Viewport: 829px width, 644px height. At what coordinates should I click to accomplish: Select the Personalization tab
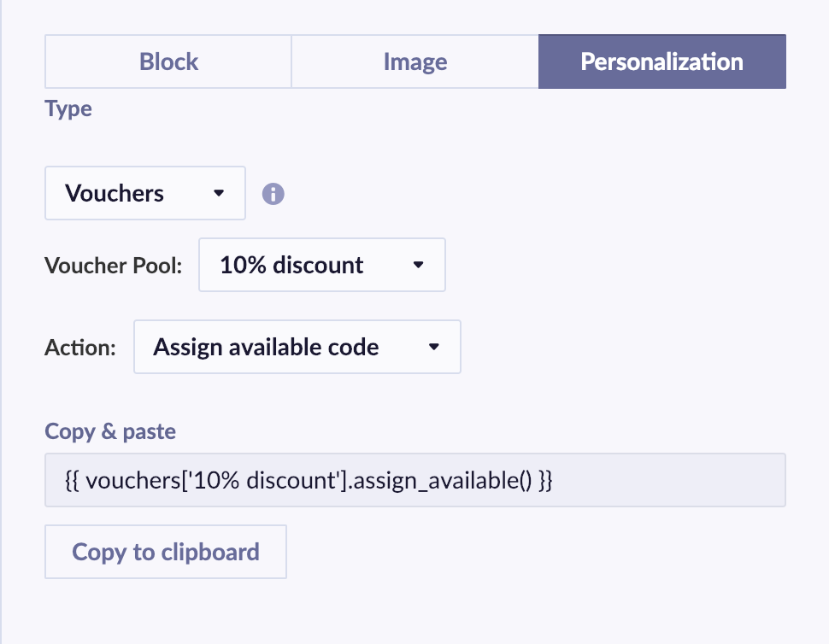(x=661, y=61)
